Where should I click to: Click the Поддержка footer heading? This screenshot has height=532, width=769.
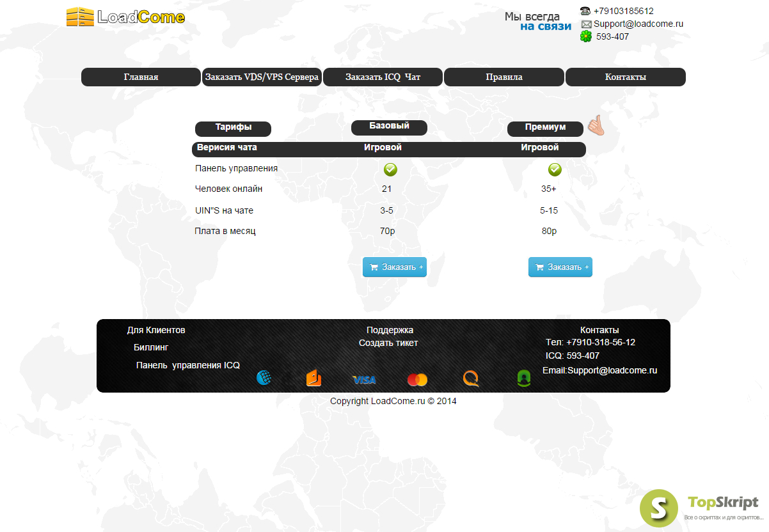[x=390, y=330]
